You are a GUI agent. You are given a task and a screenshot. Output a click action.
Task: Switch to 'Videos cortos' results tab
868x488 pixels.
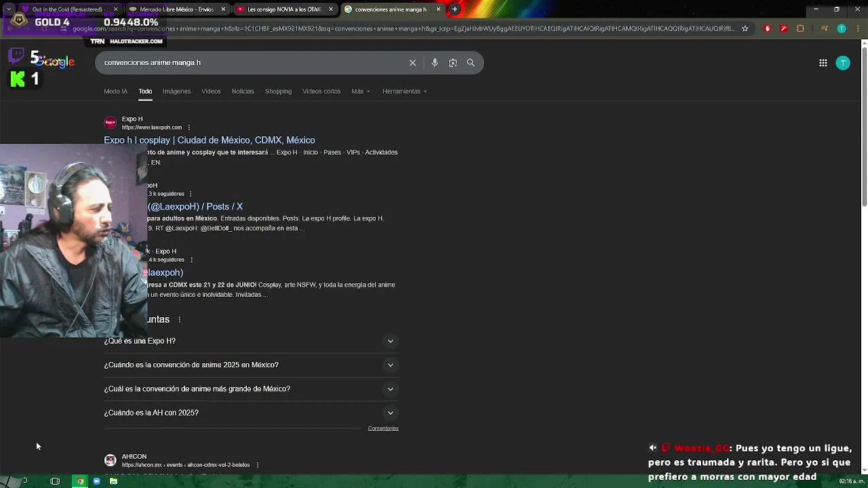point(321,91)
